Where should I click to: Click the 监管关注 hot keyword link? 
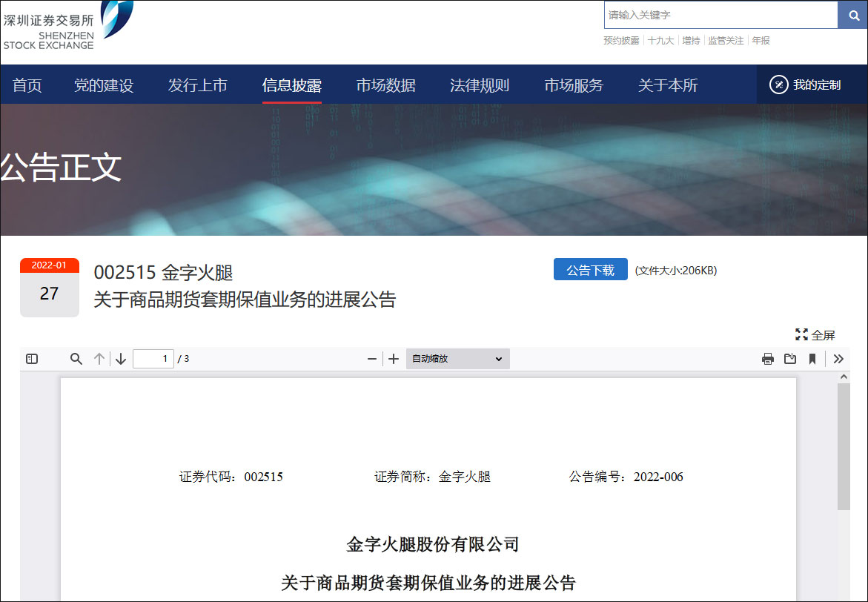coord(726,41)
